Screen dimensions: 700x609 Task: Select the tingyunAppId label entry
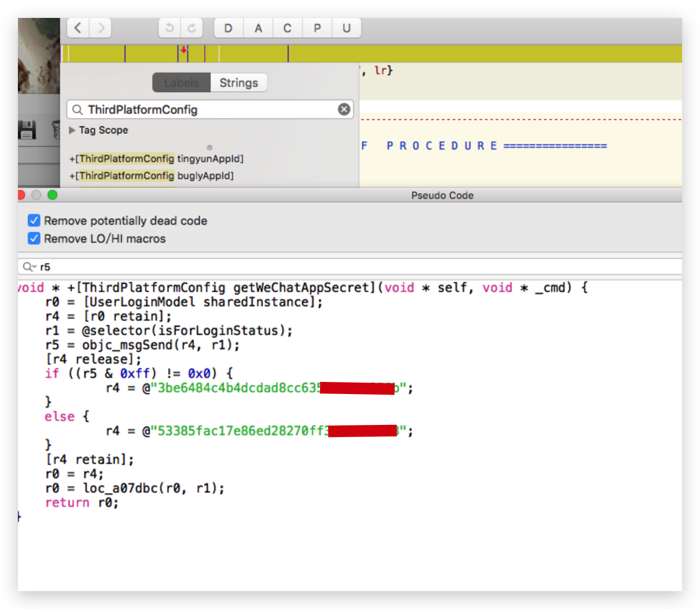[156, 159]
